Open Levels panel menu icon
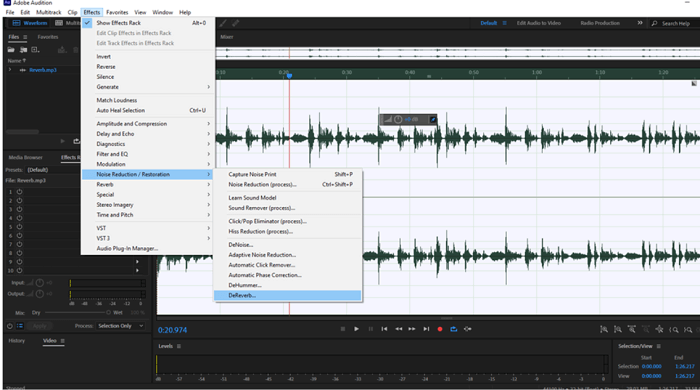The image size is (700, 390). [179, 346]
